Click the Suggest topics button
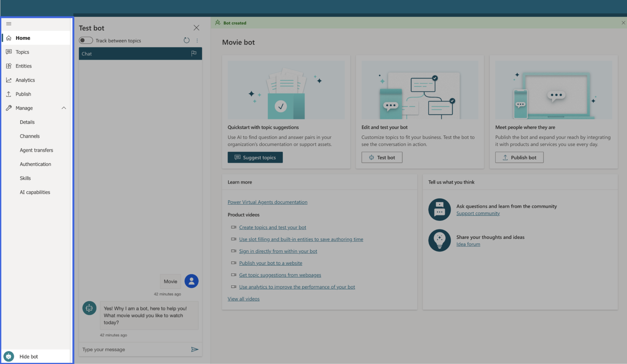This screenshot has width=627, height=364. (255, 157)
